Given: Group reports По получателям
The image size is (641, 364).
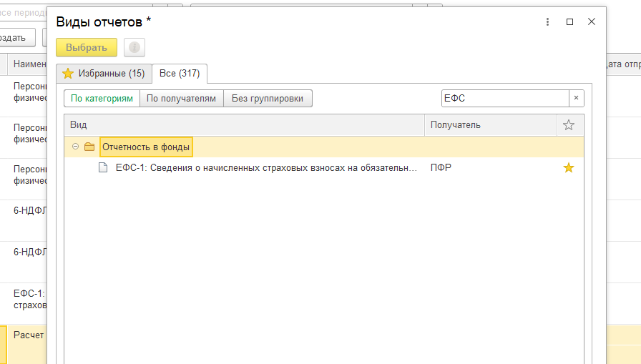Looking at the screenshot, I should (x=181, y=99).
